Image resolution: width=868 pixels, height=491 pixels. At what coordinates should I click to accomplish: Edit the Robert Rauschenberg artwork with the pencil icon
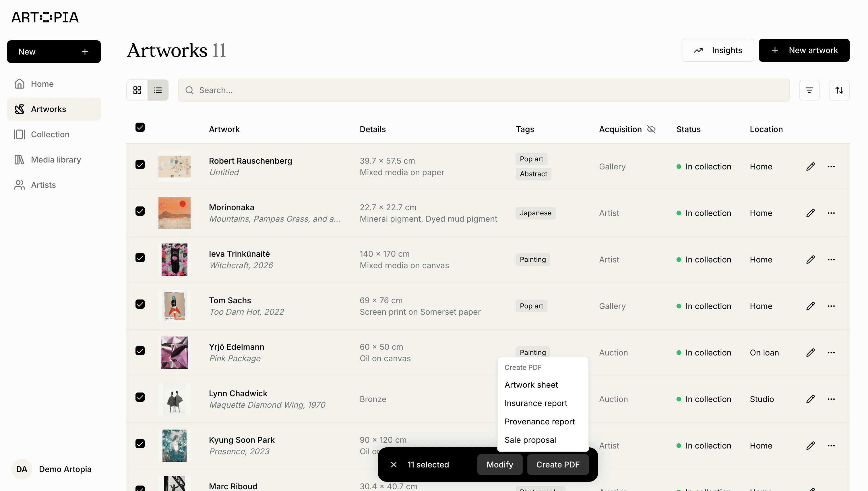coord(810,167)
